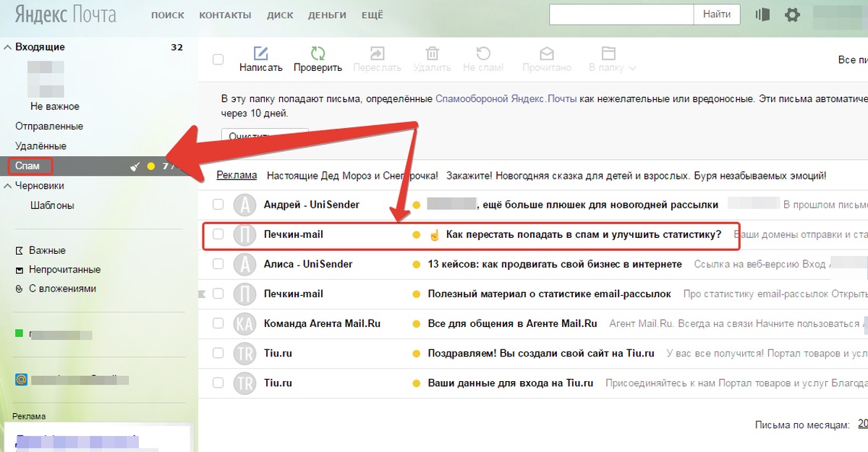
Task: Click the Проверить refresh mail icon
Action: 318,54
